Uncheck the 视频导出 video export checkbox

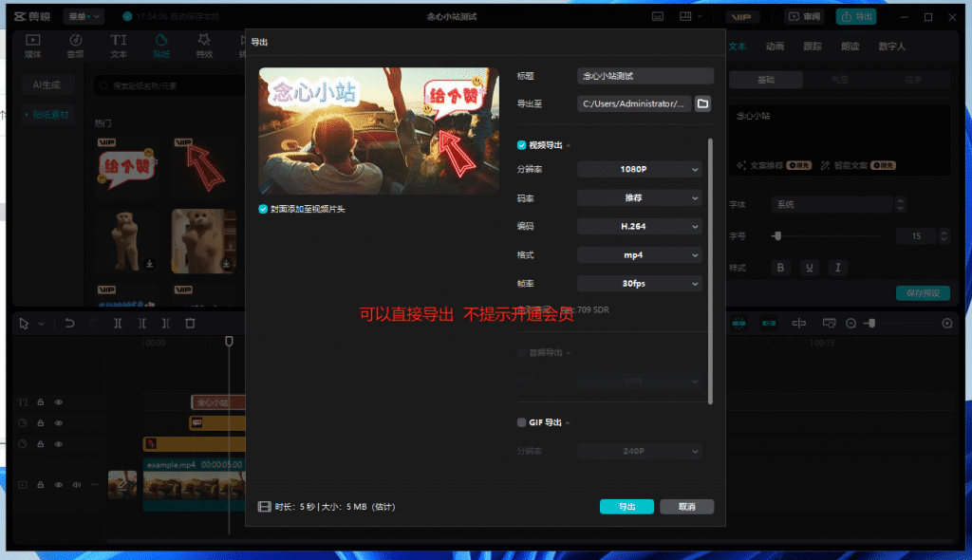pyautogui.click(x=521, y=145)
